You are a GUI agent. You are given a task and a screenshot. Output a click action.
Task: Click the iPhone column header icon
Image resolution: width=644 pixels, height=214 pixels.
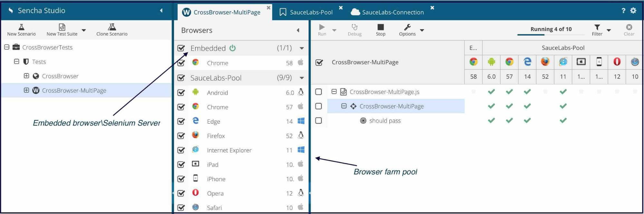click(599, 62)
